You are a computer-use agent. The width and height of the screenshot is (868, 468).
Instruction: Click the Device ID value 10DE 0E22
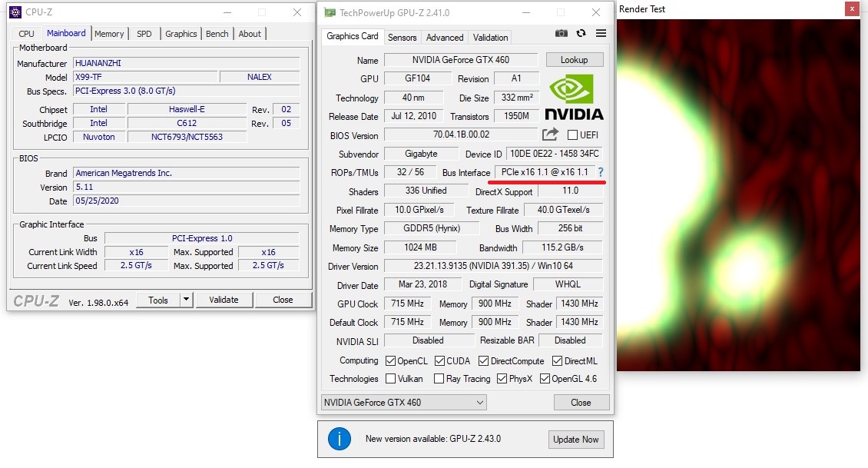point(554,154)
